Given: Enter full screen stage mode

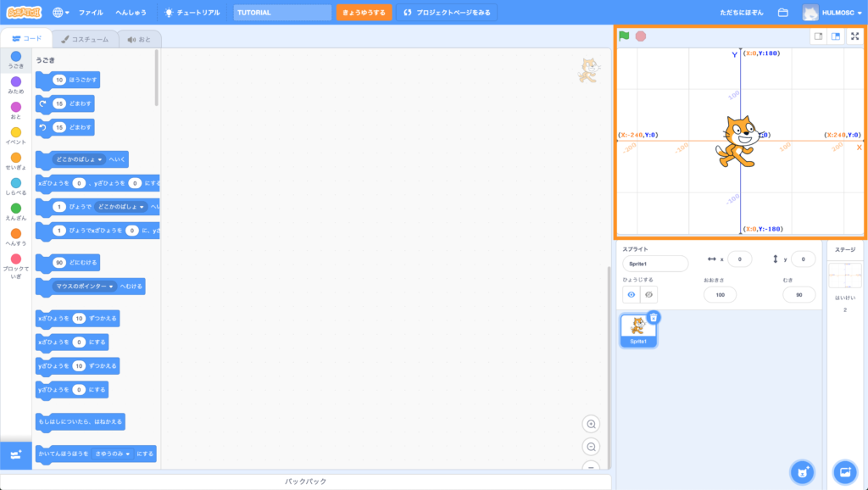Looking at the screenshot, I should coord(854,36).
